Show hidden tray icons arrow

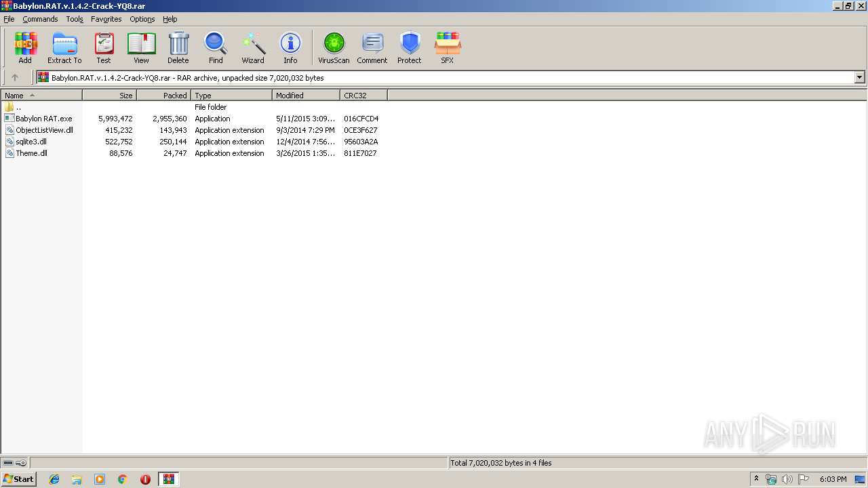[756, 479]
